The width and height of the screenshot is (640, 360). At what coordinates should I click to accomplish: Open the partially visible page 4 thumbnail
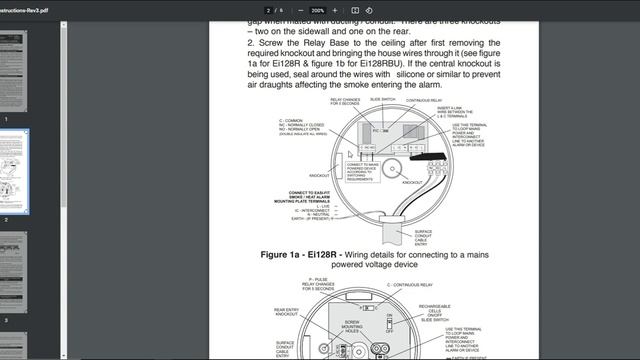(x=13, y=346)
